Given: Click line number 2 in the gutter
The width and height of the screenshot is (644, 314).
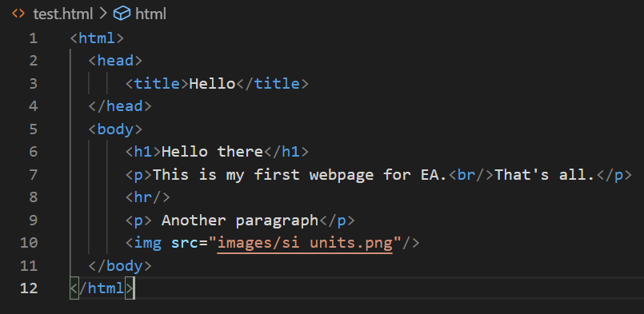Looking at the screenshot, I should 34,62.
